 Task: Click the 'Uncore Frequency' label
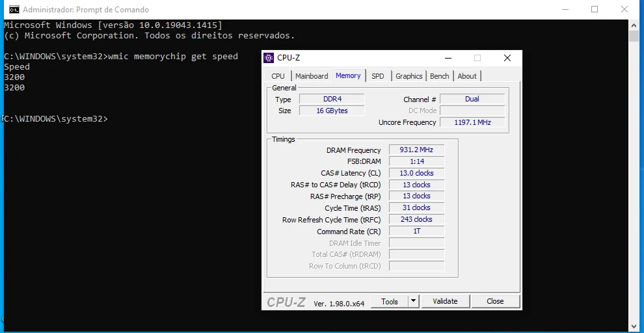pyautogui.click(x=407, y=122)
